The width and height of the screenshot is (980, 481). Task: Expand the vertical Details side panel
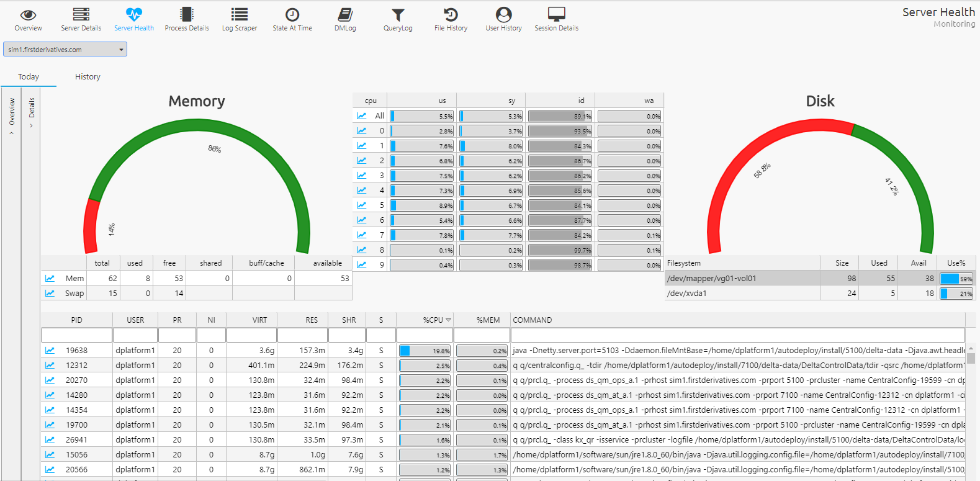[32, 112]
